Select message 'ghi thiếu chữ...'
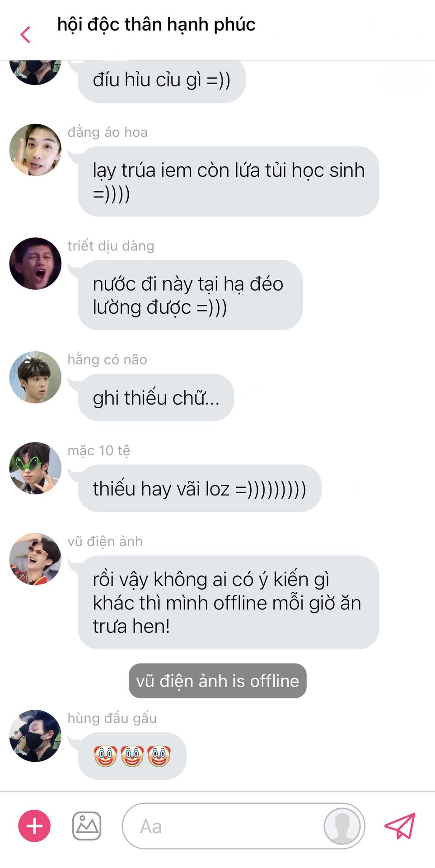 coord(156,397)
